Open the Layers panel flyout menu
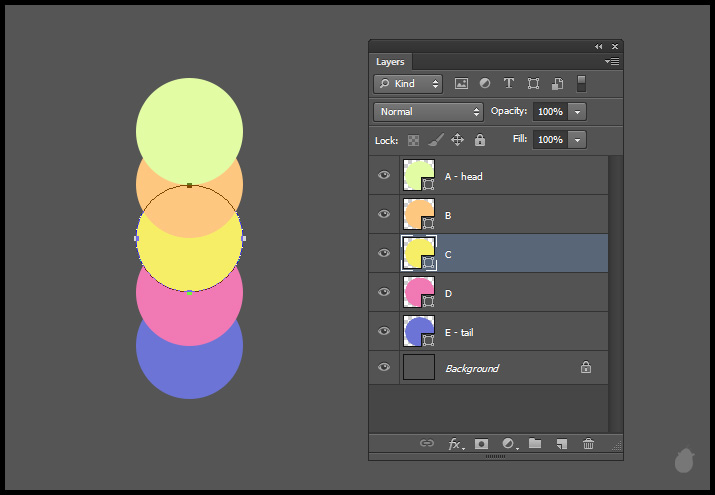Viewport: 715px width, 495px height. pos(612,62)
